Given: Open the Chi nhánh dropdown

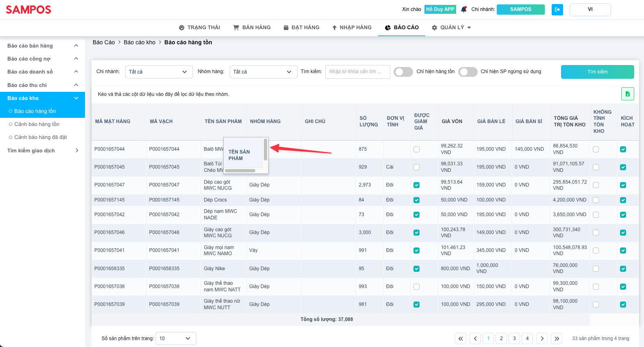Looking at the screenshot, I should pos(159,72).
